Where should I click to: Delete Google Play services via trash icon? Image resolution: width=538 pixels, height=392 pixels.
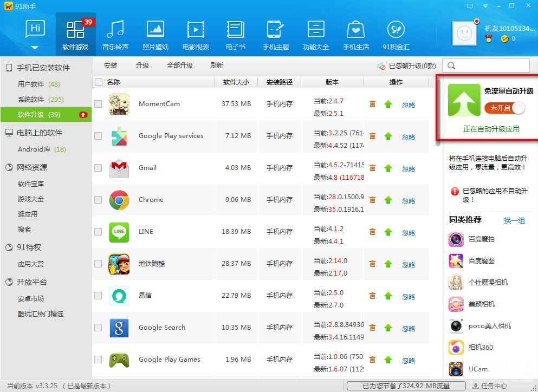click(x=372, y=136)
